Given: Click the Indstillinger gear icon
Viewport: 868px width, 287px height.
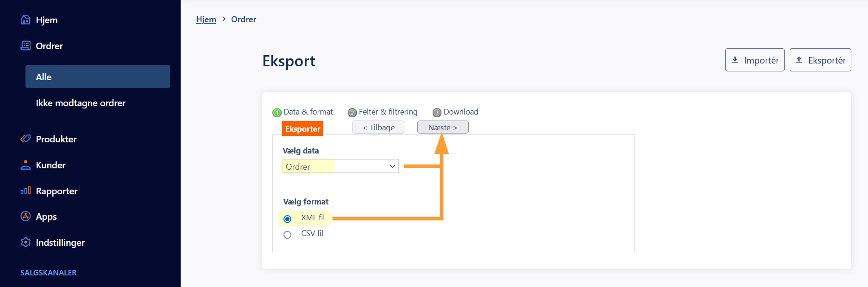Looking at the screenshot, I should click(25, 242).
